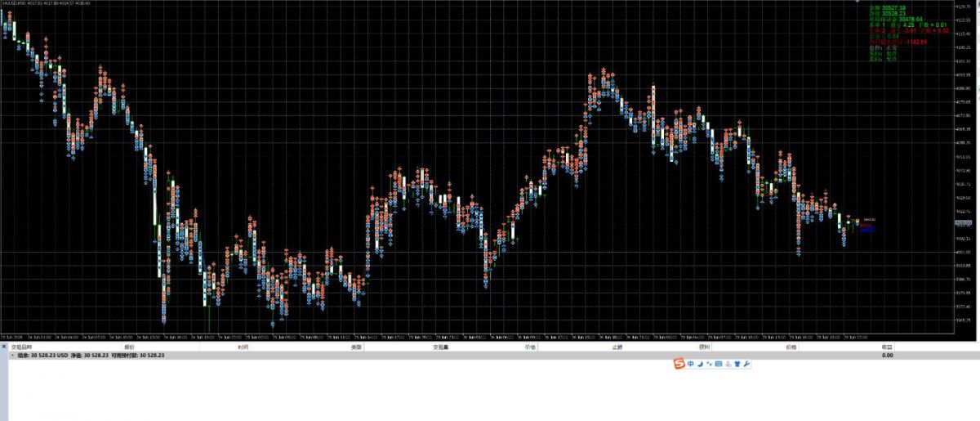This screenshot has height=421, width=980.
Task: Open the Sogou soft keyboard icon
Action: 719,364
